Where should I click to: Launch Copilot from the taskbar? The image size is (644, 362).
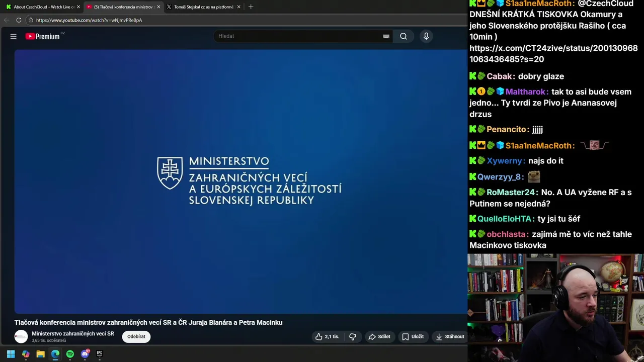coord(26,354)
